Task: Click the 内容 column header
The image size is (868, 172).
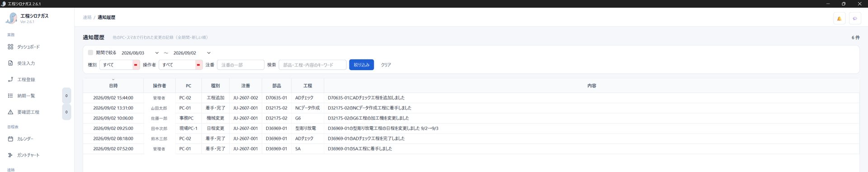Action: pos(591,86)
